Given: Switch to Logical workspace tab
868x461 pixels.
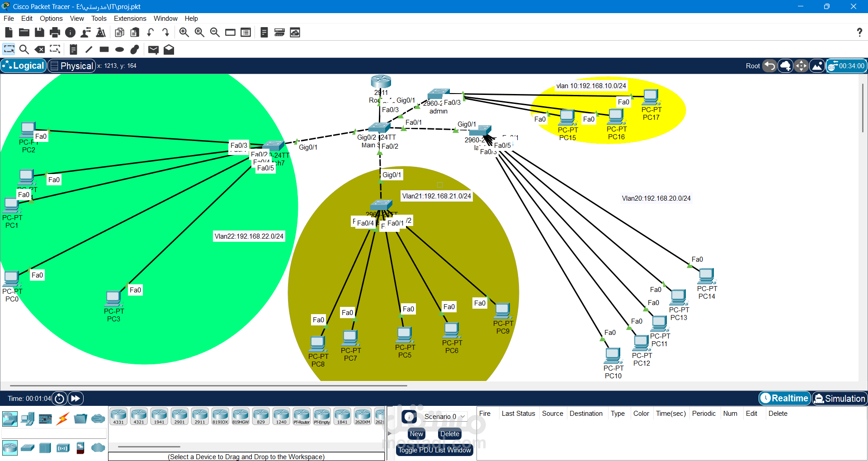Looking at the screenshot, I should point(24,66).
